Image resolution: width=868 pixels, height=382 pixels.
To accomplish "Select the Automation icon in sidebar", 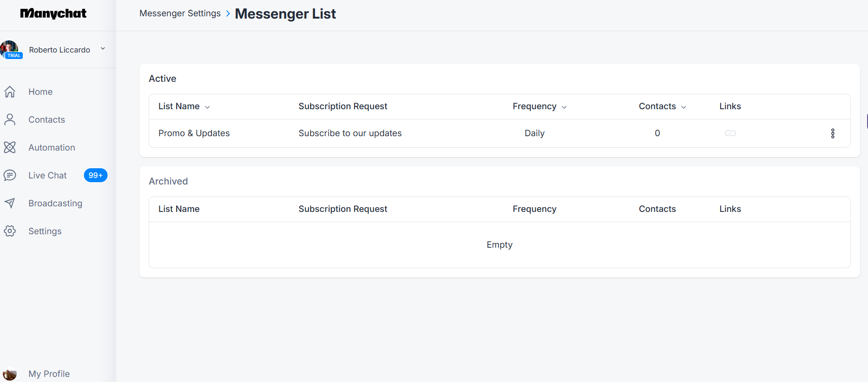I will click(x=10, y=147).
